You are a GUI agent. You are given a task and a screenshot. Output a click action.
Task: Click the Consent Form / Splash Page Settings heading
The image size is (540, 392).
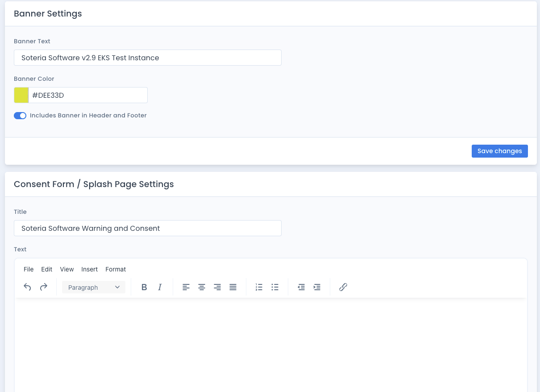click(94, 184)
